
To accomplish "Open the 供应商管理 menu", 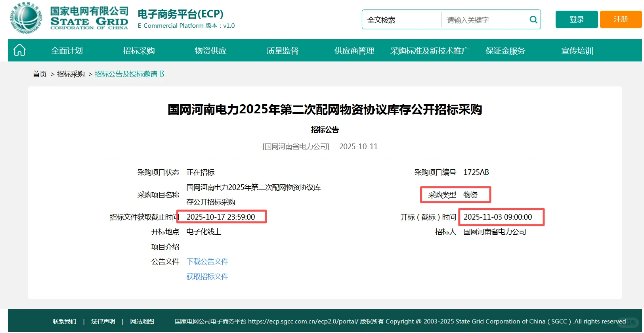I will [x=354, y=51].
